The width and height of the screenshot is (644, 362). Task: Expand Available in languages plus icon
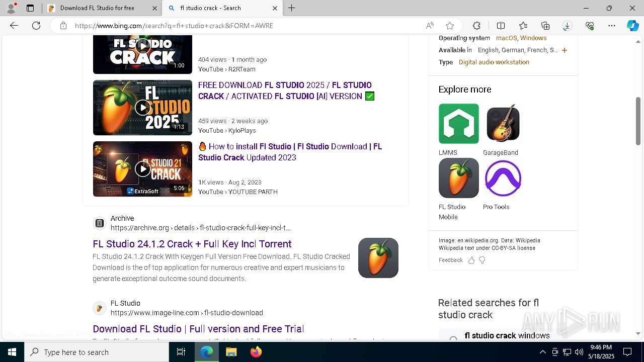click(565, 50)
